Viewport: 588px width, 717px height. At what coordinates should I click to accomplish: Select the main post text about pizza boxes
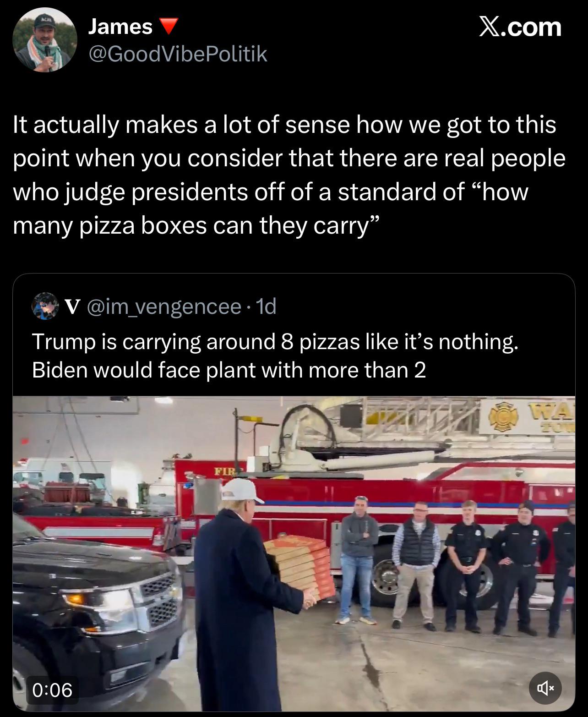click(289, 175)
